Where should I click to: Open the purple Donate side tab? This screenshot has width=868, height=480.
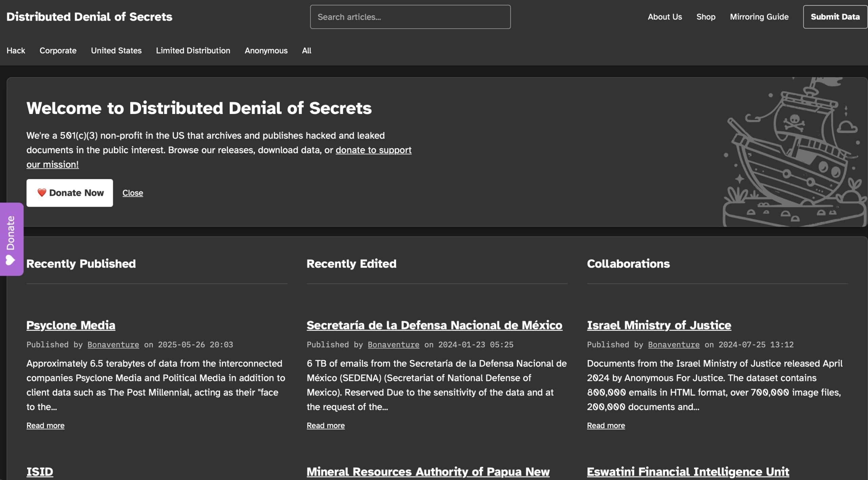tap(11, 239)
